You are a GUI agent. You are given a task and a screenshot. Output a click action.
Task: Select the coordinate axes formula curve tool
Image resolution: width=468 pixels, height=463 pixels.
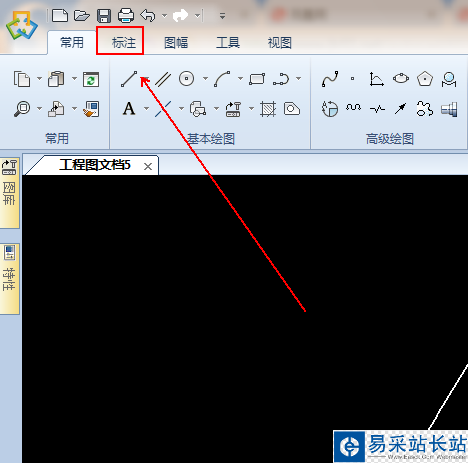point(377,79)
